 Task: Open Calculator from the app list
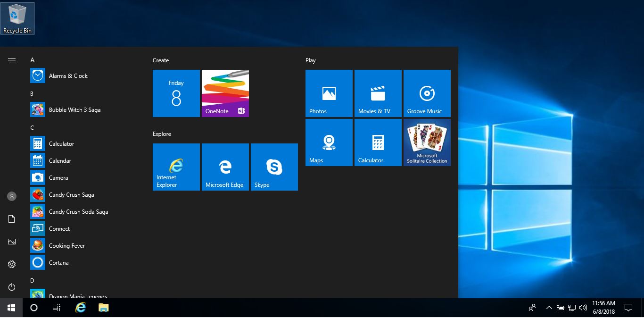85,143
